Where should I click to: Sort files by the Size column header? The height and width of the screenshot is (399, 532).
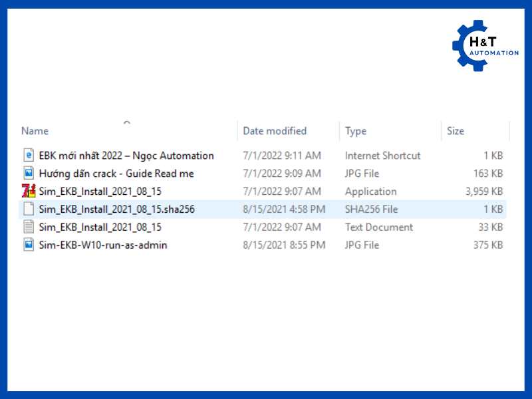[x=456, y=131]
